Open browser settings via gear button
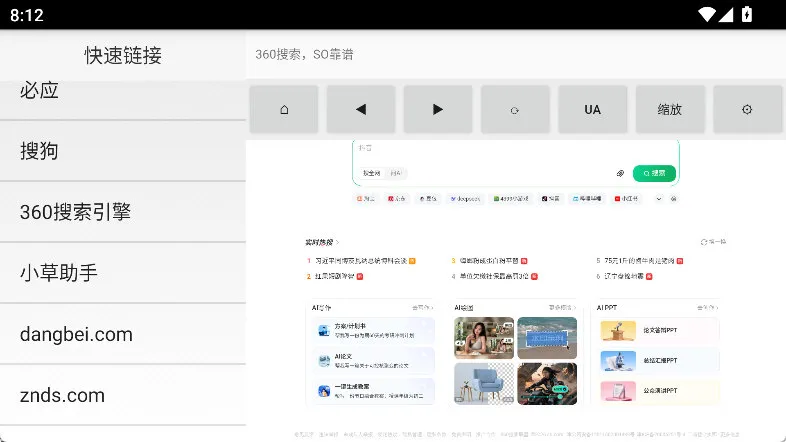786x442 pixels. [x=747, y=109]
